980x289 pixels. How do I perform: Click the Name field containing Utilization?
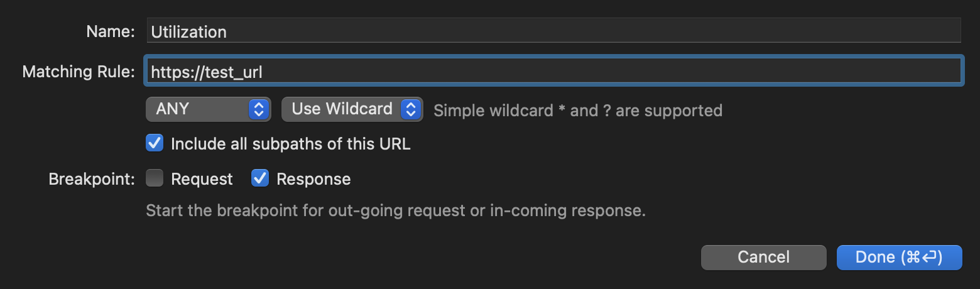point(553,31)
